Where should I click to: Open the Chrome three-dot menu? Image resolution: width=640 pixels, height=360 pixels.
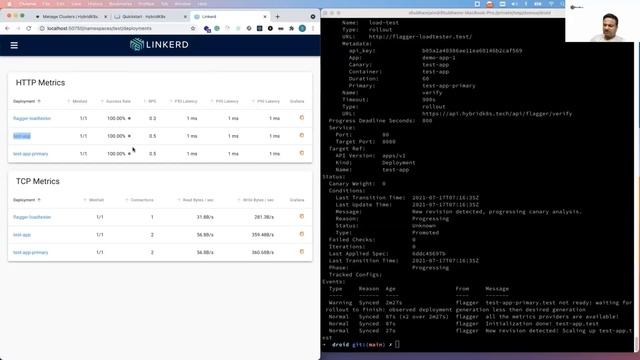point(313,29)
